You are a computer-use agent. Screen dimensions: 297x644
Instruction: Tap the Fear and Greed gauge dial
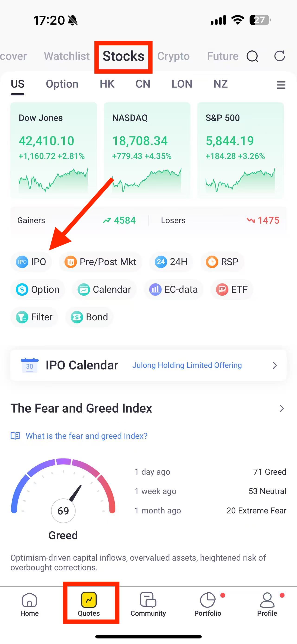point(63,490)
